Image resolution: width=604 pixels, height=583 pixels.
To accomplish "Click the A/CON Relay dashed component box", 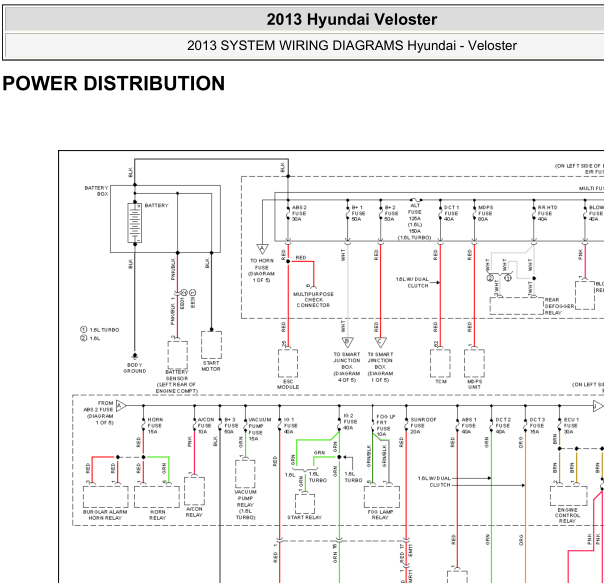I will point(194,491).
